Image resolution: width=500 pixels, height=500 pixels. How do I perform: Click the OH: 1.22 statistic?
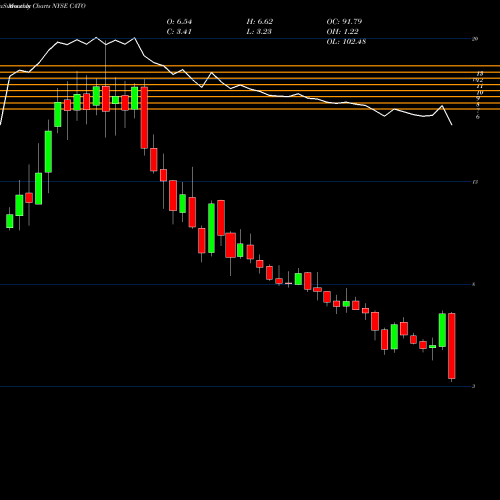click(342, 32)
